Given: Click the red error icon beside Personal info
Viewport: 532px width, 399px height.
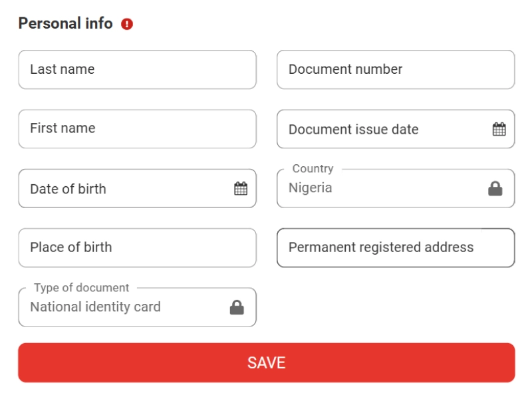Looking at the screenshot, I should (125, 22).
